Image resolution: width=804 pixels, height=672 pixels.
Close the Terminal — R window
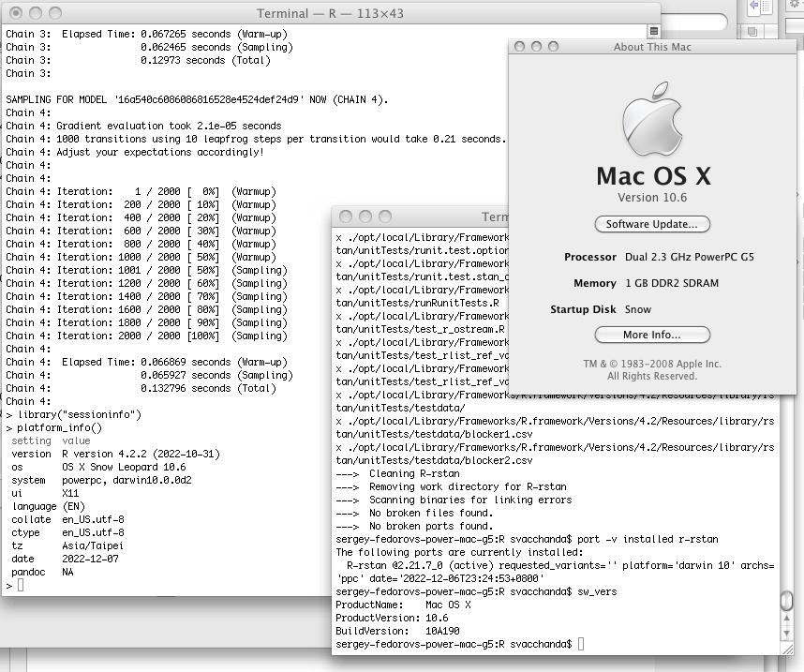pyautogui.click(x=16, y=13)
